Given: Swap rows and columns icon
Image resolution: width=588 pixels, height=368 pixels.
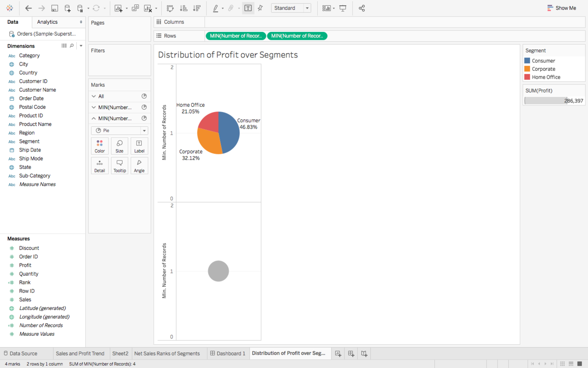Looking at the screenshot, I should [170, 8].
